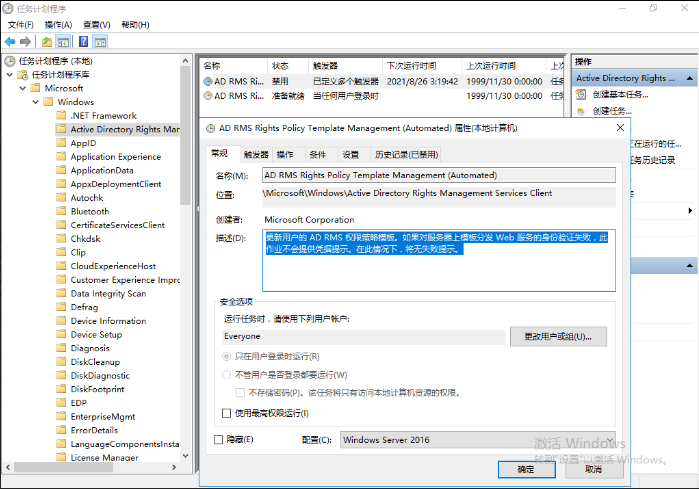Check 不存储密码 checkbox
The width and height of the screenshot is (699, 489).
point(240,392)
